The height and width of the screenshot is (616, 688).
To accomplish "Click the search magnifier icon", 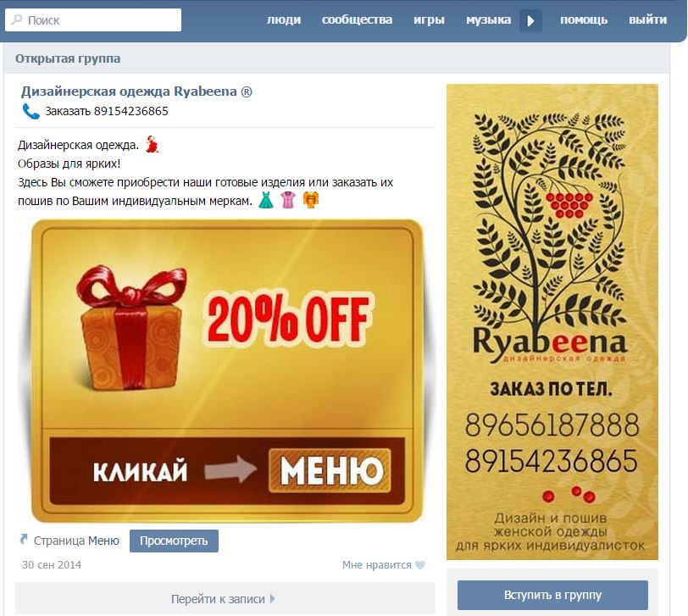I will point(17,19).
